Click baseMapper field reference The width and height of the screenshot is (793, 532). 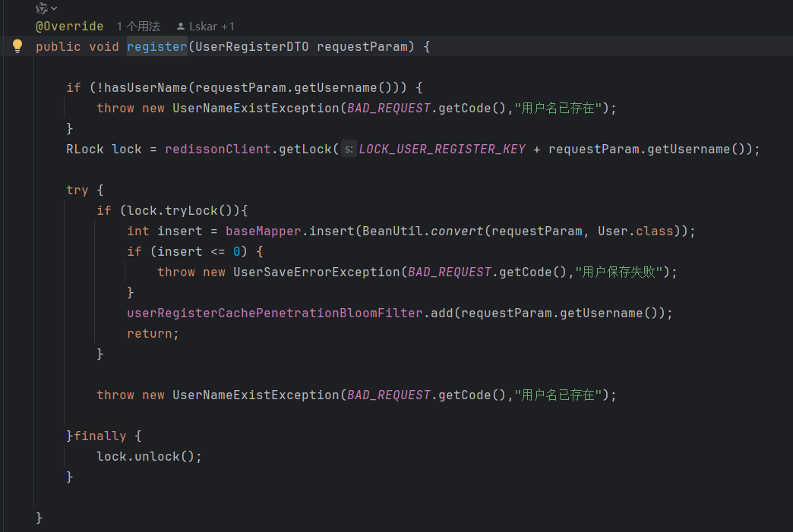coord(264,231)
